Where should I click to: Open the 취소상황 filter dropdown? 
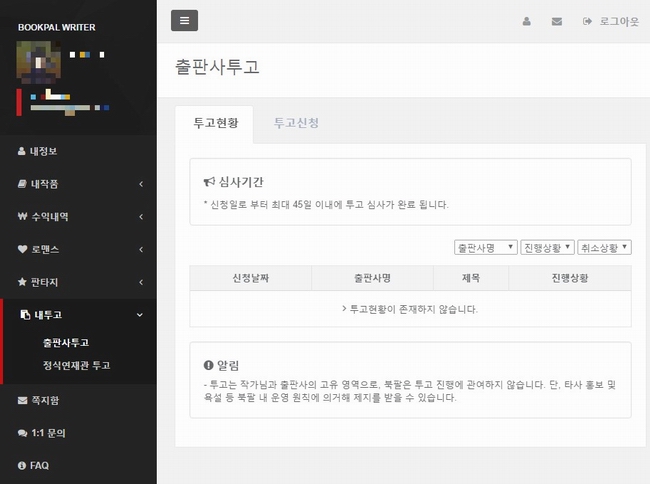tap(604, 247)
